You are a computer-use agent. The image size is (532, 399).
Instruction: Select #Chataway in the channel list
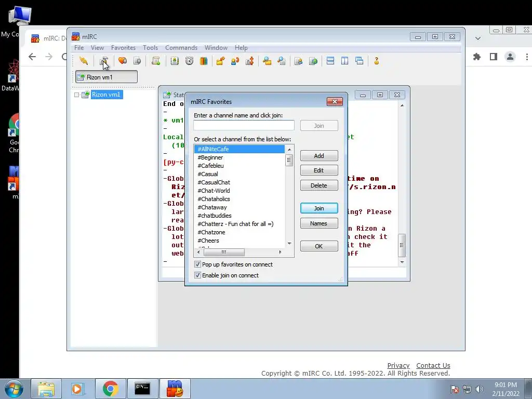pos(239,207)
